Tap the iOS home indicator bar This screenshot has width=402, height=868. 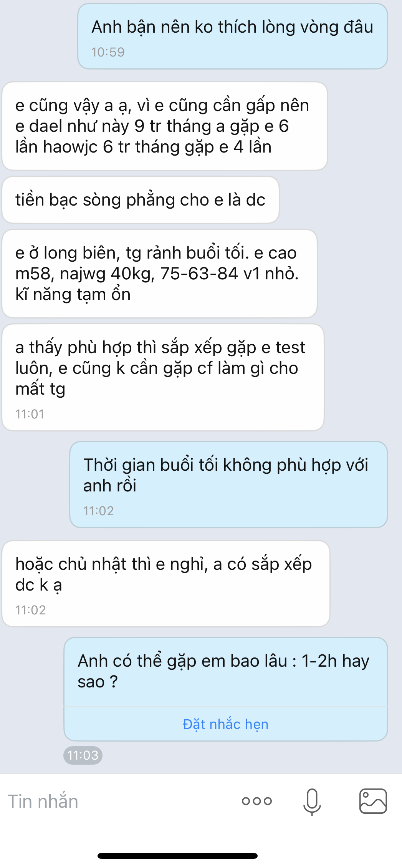click(x=177, y=856)
